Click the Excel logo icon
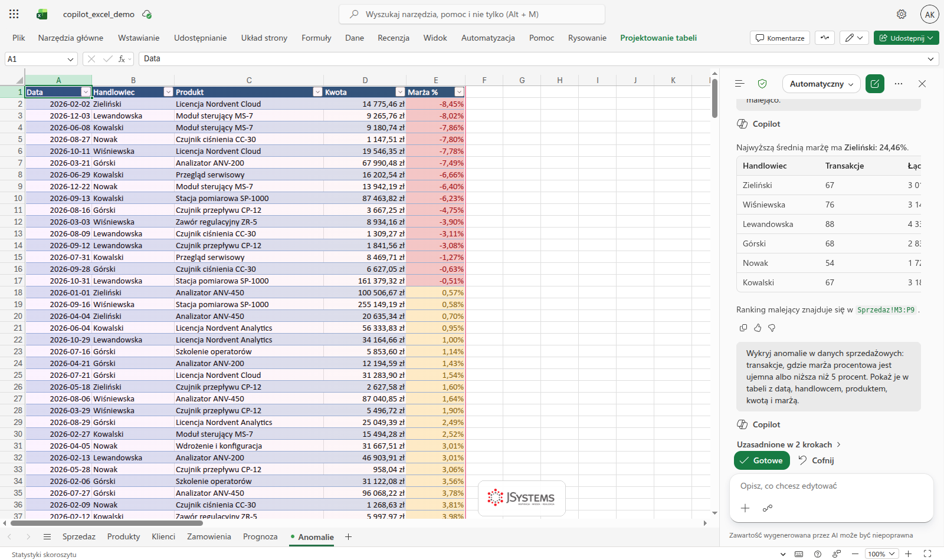This screenshot has width=944, height=560. [42, 14]
